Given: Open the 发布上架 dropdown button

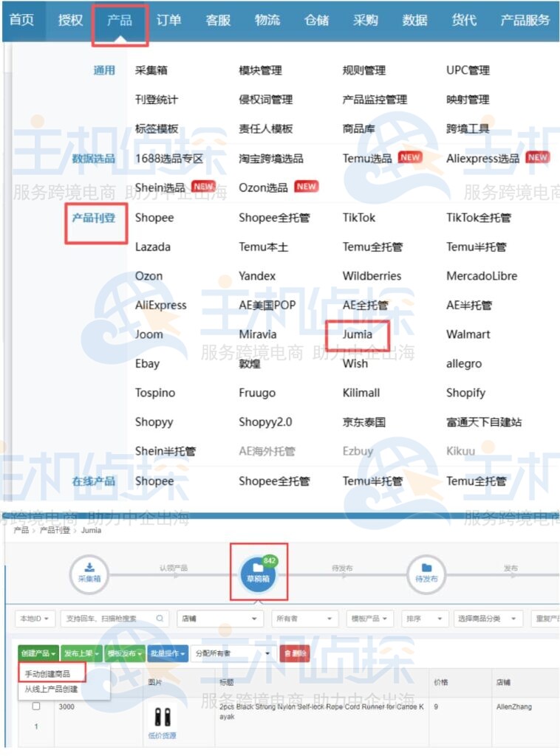Looking at the screenshot, I should [x=81, y=653].
